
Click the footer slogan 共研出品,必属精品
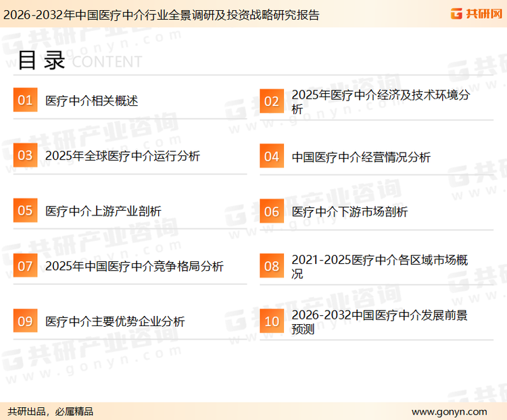point(50,411)
